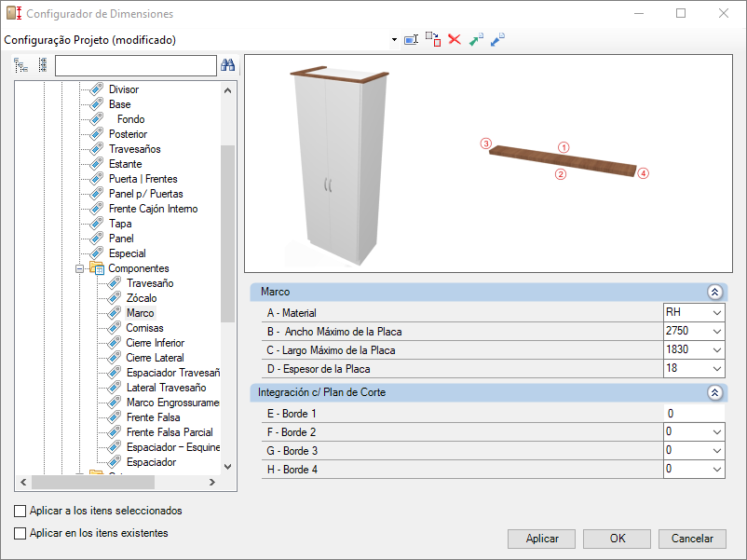Open the A - Material dropdown

click(x=715, y=312)
